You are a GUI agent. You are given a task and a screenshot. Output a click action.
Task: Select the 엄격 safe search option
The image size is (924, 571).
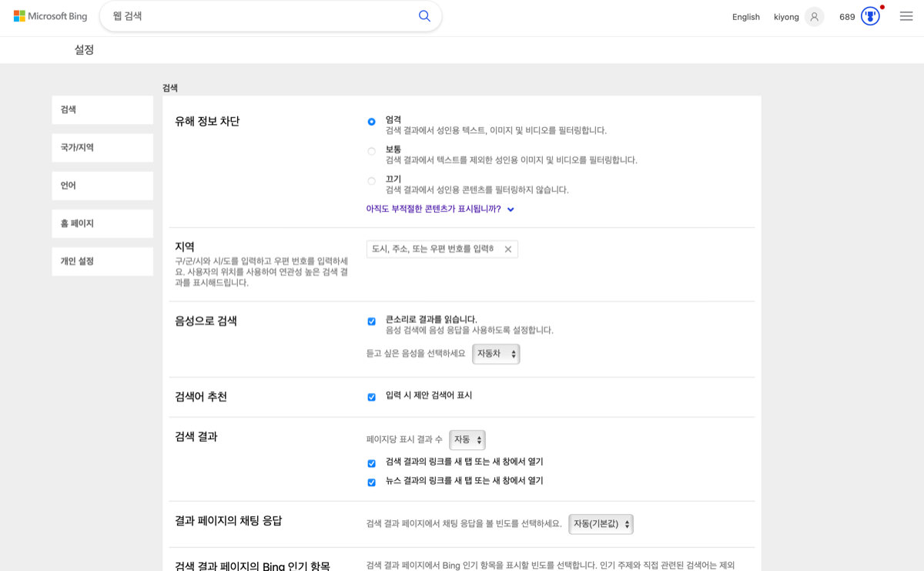point(371,122)
